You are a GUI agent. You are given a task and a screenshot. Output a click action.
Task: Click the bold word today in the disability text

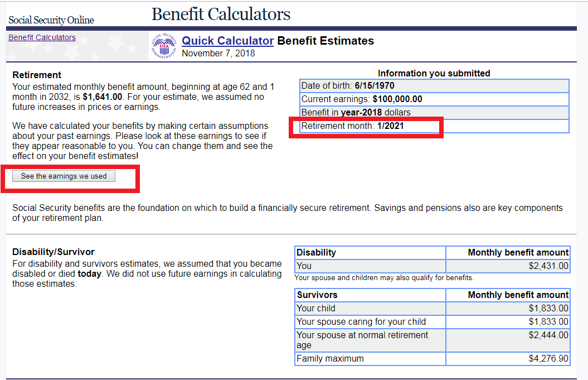point(89,274)
